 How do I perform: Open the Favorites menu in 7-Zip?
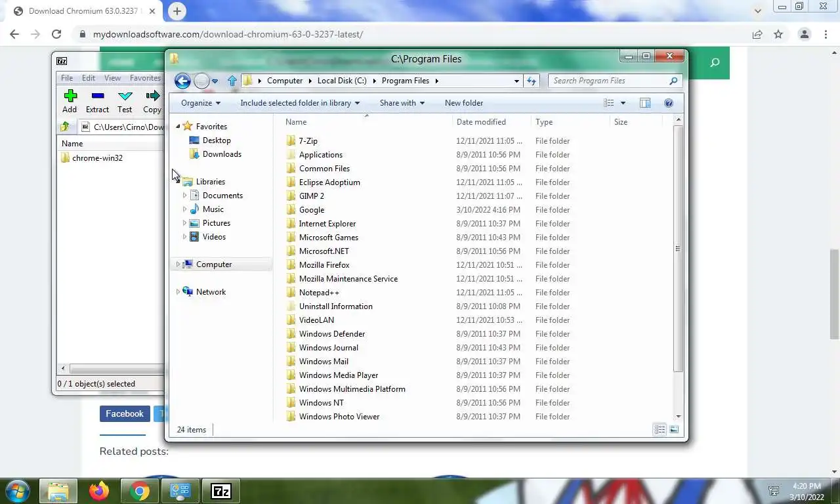[x=145, y=77]
